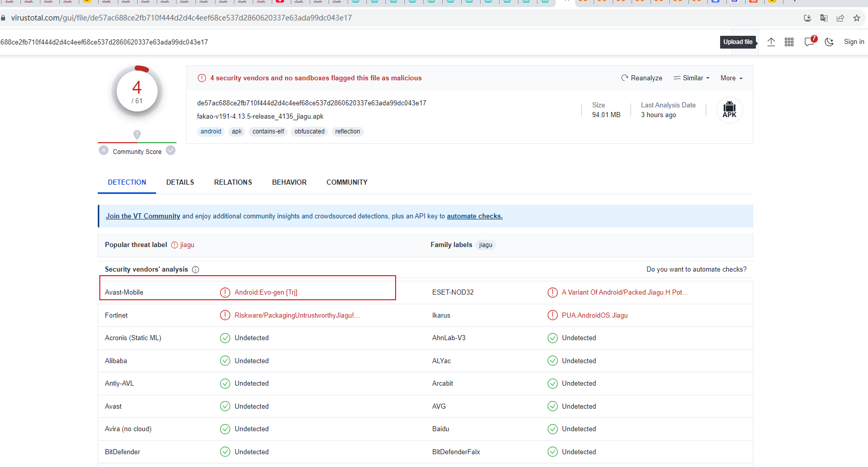Switch to DETAILS tab
This screenshot has height=467, width=868.
tap(180, 182)
